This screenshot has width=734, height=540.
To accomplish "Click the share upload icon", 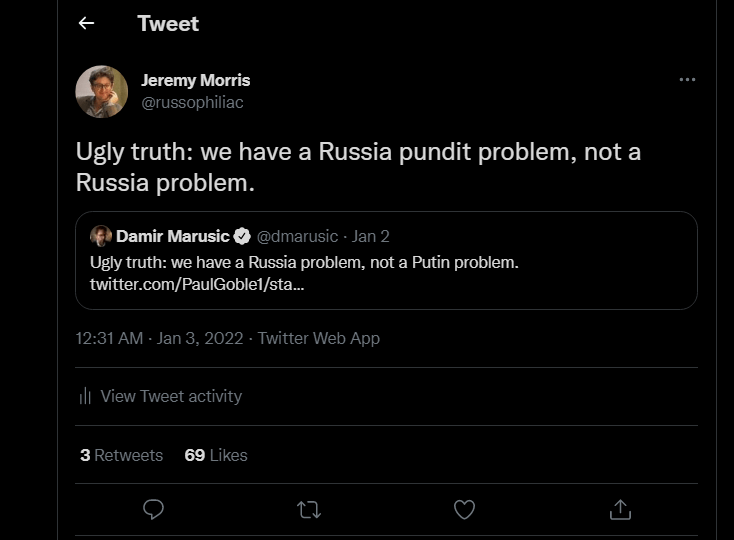I will click(x=620, y=509).
